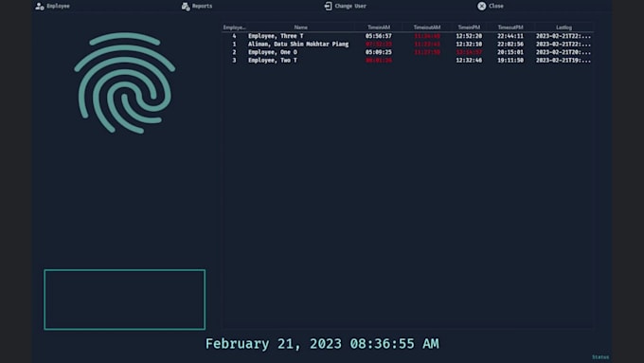Image resolution: width=644 pixels, height=363 pixels.
Task: Click the Status label in bottom corner
Action: pyautogui.click(x=600, y=357)
